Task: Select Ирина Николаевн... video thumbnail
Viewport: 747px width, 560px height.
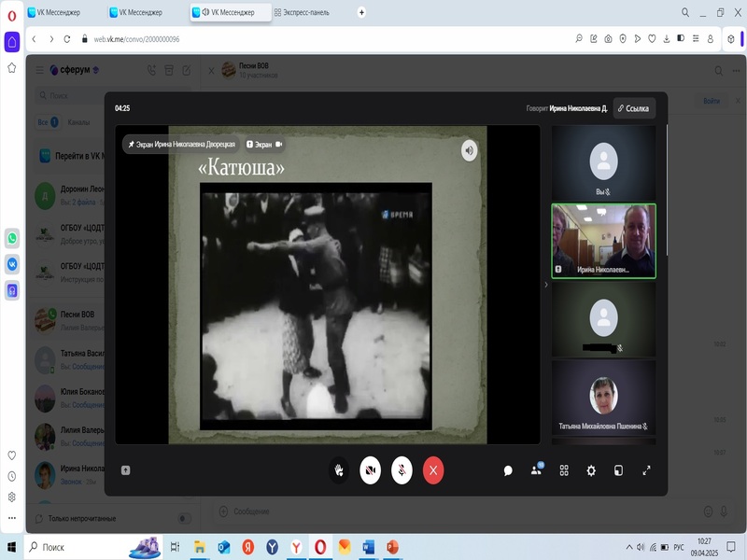Action: point(603,241)
